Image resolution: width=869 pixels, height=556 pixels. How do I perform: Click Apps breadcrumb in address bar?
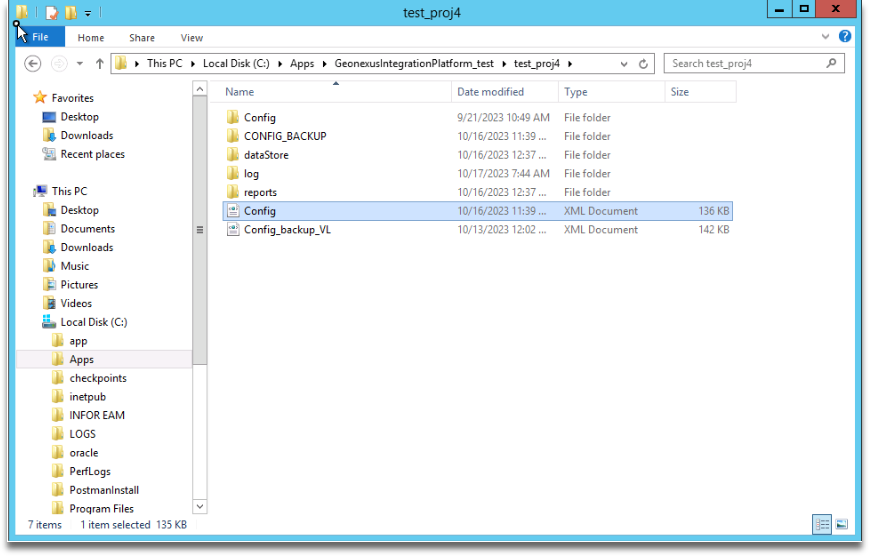pyautogui.click(x=302, y=63)
